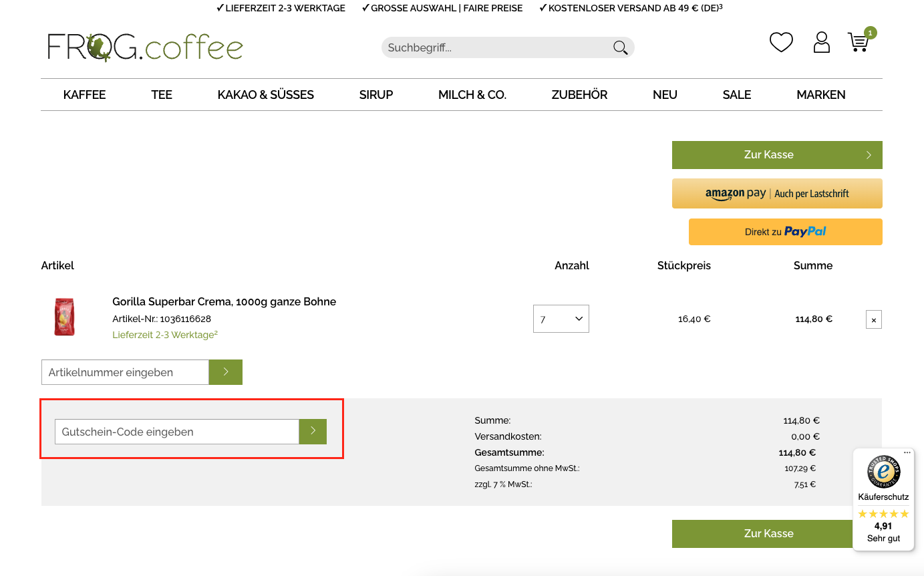This screenshot has height=576, width=924.
Task: Click the Versandkosten 0,00 € value
Action: 805,437
